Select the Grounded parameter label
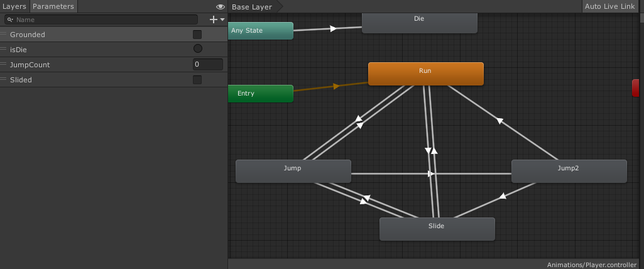Image resolution: width=644 pixels, height=269 pixels. point(28,35)
